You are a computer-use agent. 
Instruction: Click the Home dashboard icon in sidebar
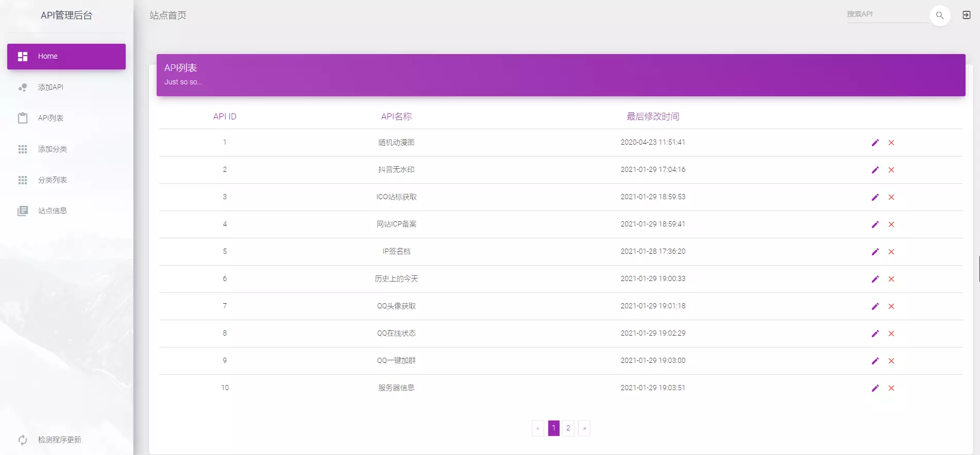point(23,57)
